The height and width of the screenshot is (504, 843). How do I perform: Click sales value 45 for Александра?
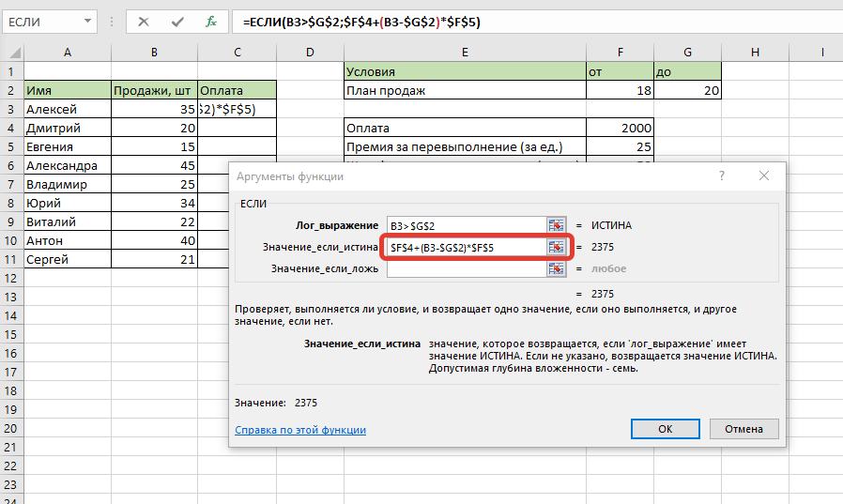[155, 165]
